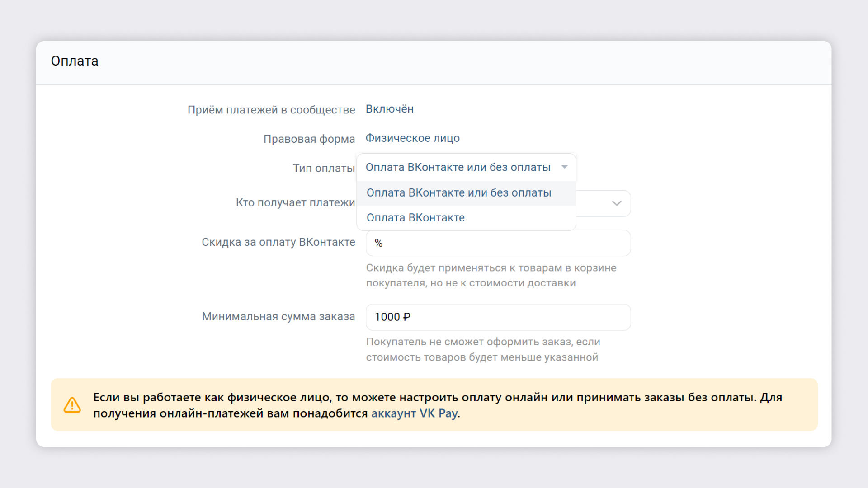
Task: Click the 'Скидка за оплату ВКонтакте' label
Action: (278, 243)
